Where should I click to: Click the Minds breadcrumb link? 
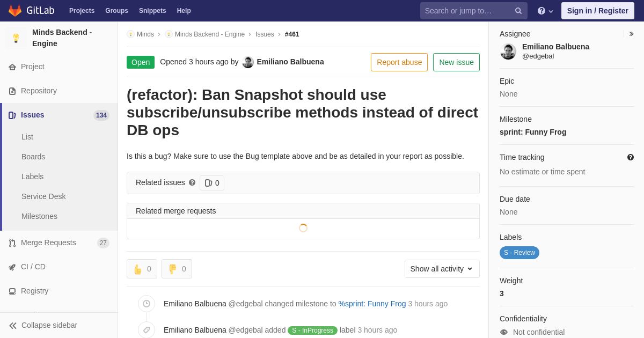tap(145, 34)
